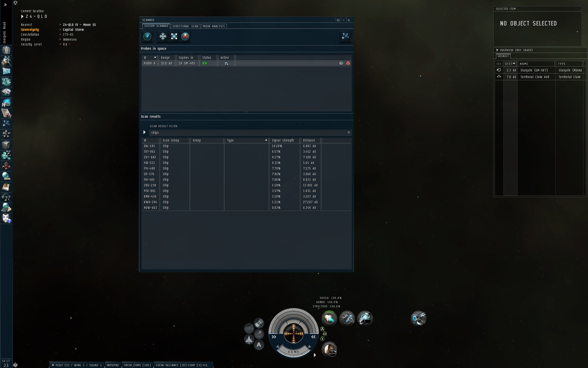Screen dimensions: 588x368
Task: Sort overview by the DIST column
Action: click(x=510, y=64)
